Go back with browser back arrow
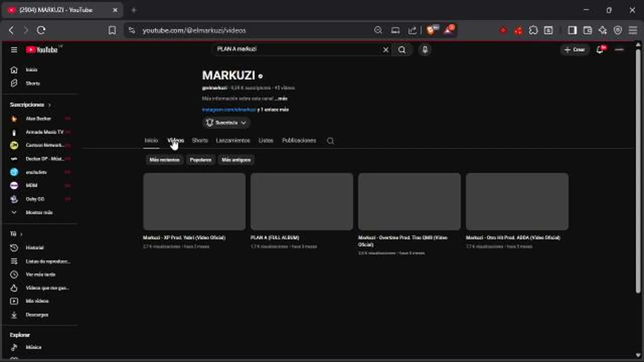 [11, 30]
